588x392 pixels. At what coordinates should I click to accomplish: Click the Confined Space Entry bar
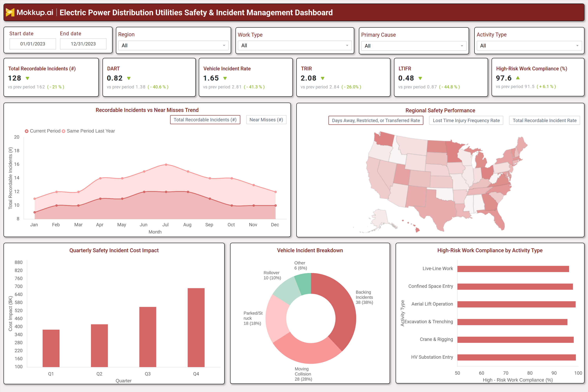coord(515,287)
